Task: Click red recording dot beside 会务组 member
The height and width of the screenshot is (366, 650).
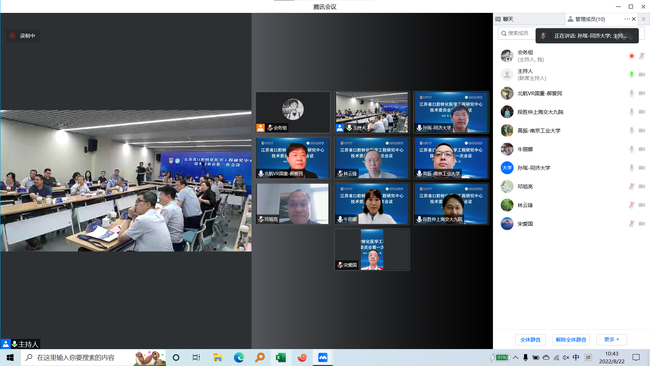Action: tap(631, 56)
